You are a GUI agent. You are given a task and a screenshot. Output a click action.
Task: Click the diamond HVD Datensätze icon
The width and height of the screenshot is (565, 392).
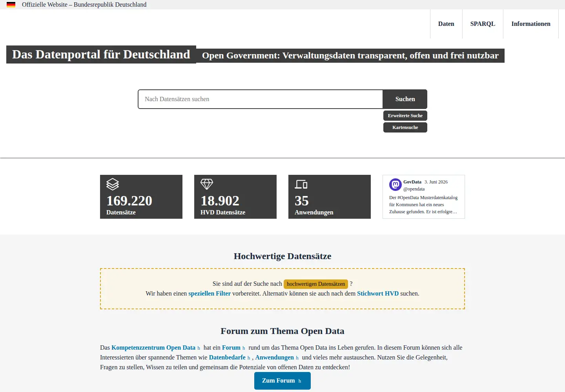pos(207,184)
